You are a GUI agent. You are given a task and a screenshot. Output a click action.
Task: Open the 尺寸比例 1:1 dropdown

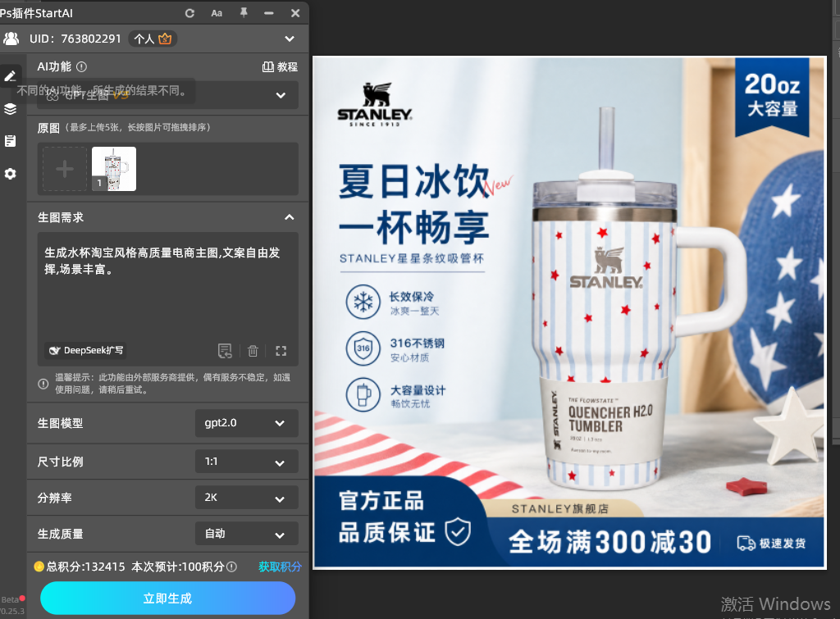point(246,462)
